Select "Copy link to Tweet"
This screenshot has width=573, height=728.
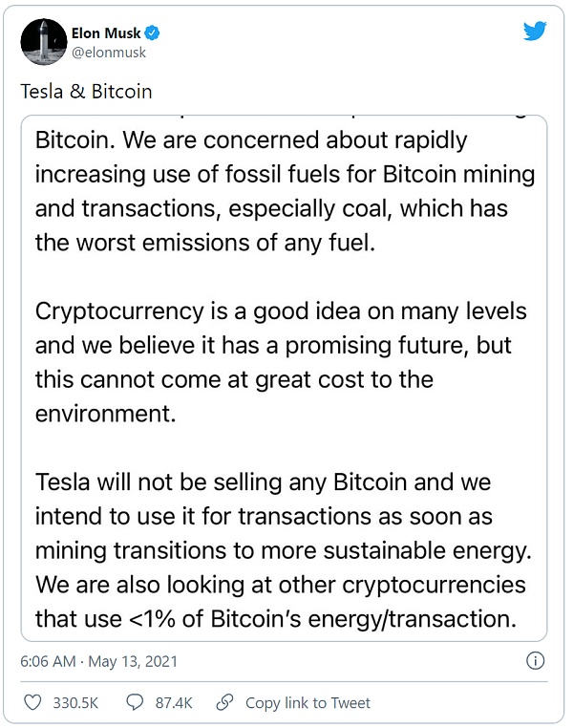point(308,702)
